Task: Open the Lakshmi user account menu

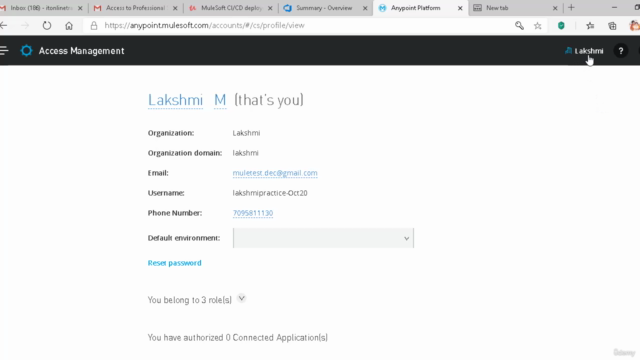Action: 584,51
